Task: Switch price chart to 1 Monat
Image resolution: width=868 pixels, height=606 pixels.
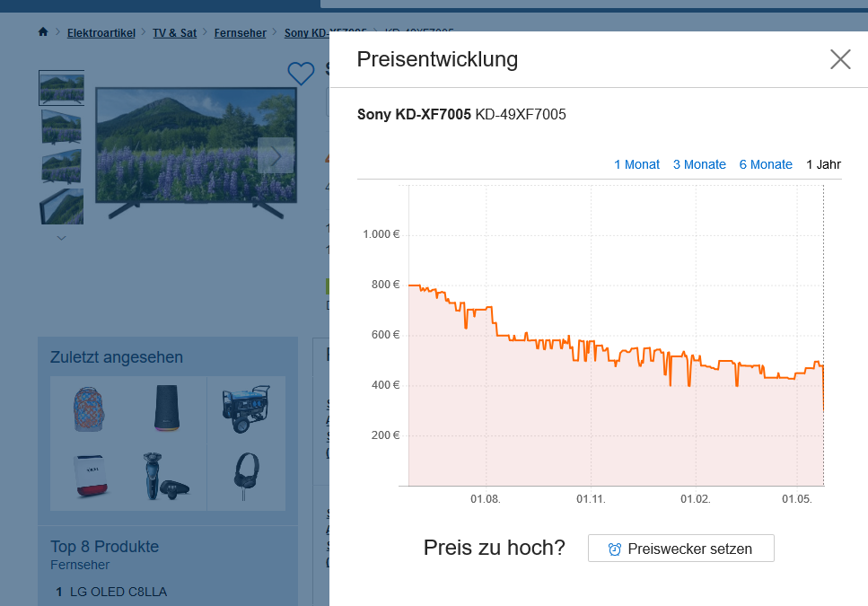Action: [636, 164]
